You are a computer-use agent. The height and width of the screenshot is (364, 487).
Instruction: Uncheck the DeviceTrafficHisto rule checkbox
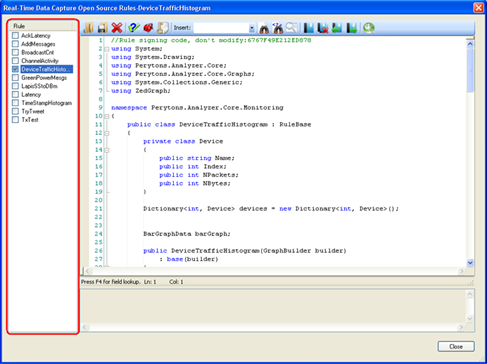tap(15, 69)
